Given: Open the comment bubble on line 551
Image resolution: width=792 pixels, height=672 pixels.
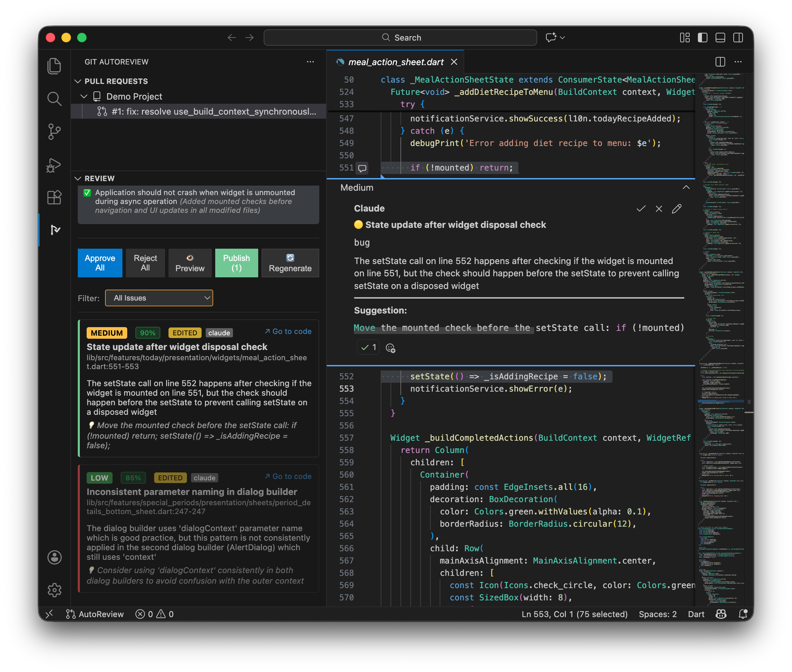Looking at the screenshot, I should click(362, 168).
